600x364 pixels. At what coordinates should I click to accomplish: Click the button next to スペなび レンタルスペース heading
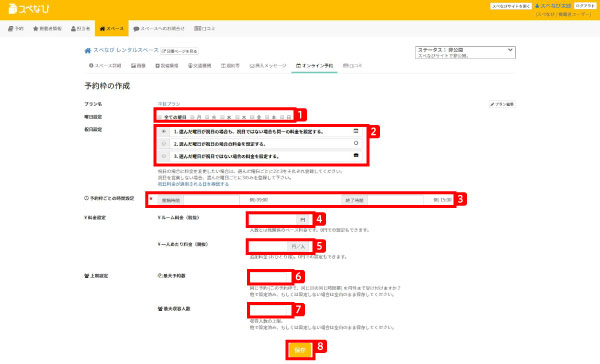pos(179,51)
